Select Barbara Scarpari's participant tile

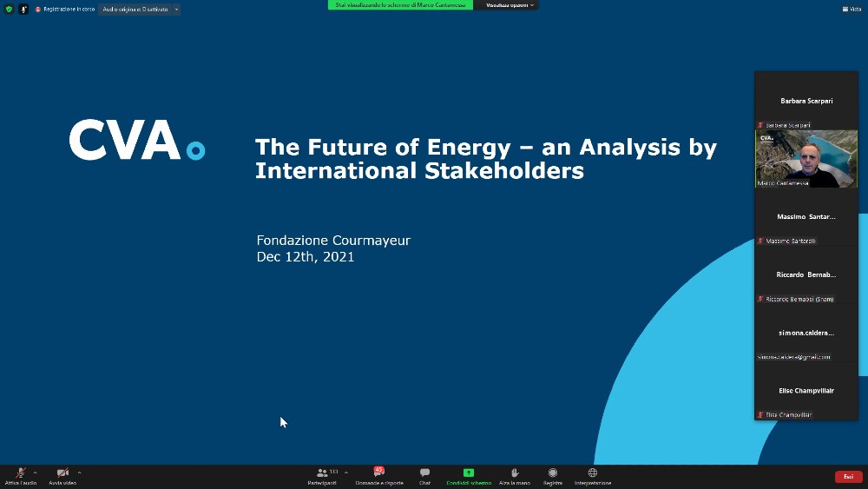coord(806,101)
